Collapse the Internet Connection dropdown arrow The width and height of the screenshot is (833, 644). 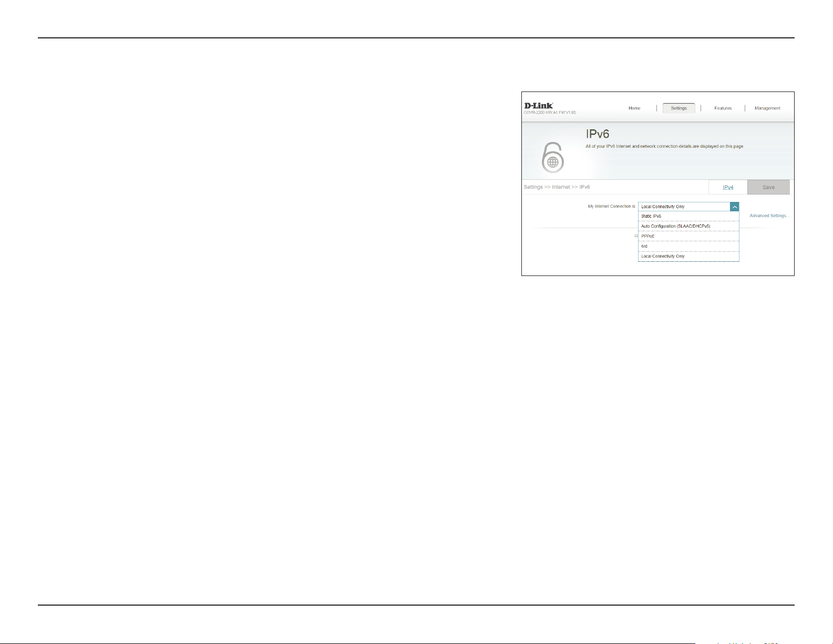(734, 207)
